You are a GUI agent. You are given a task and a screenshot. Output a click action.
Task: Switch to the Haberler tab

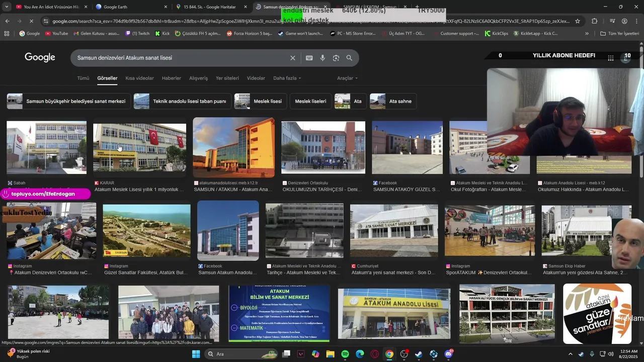172,78
